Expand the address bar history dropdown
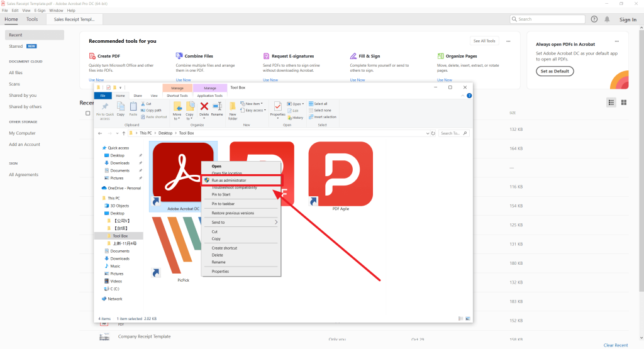 tap(428, 133)
